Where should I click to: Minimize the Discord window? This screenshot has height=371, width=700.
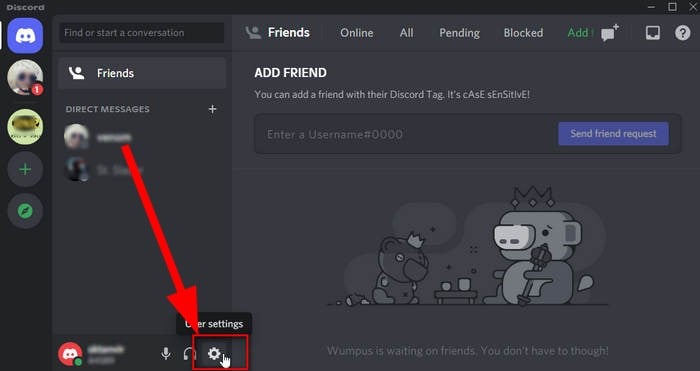[652, 7]
